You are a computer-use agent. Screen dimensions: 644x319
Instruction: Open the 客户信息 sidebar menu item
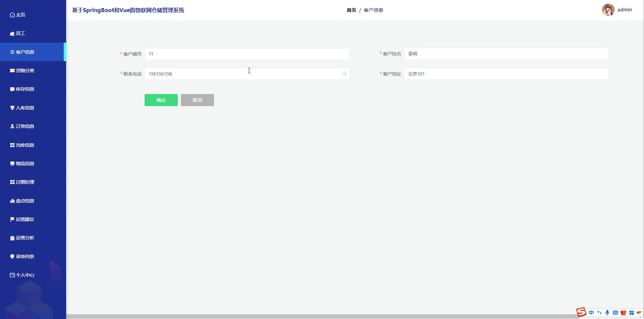[x=33, y=52]
